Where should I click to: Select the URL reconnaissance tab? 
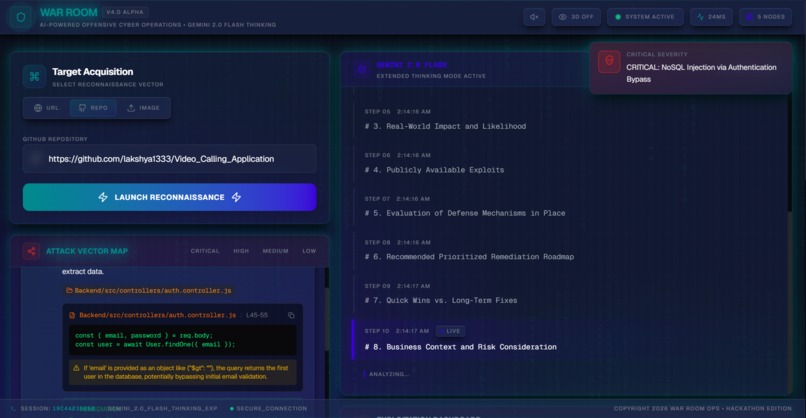[46, 108]
